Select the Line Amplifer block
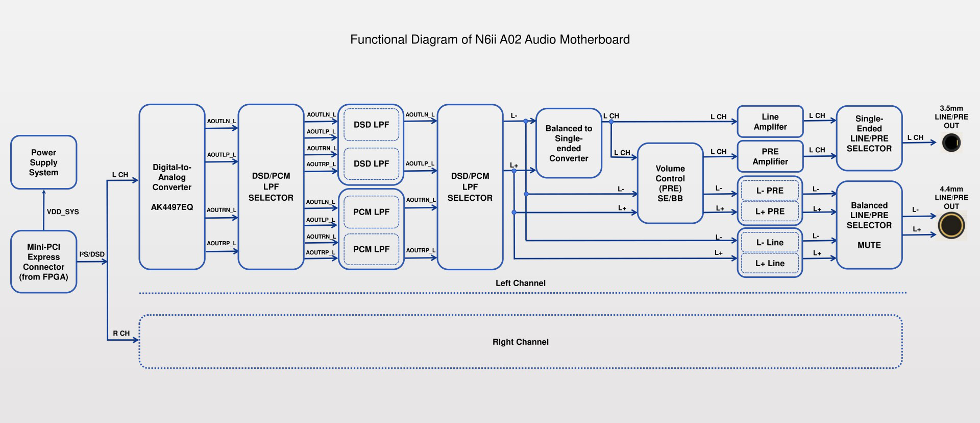 [x=770, y=122]
